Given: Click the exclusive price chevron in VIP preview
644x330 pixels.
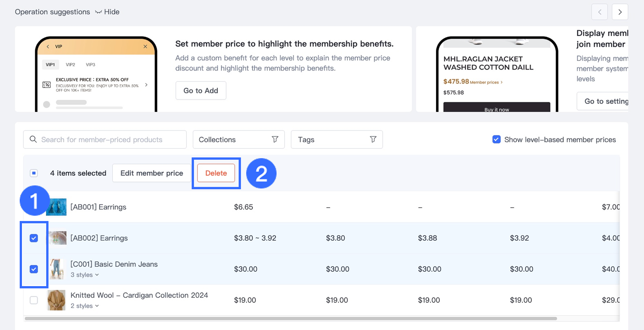Looking at the screenshot, I should (146, 85).
